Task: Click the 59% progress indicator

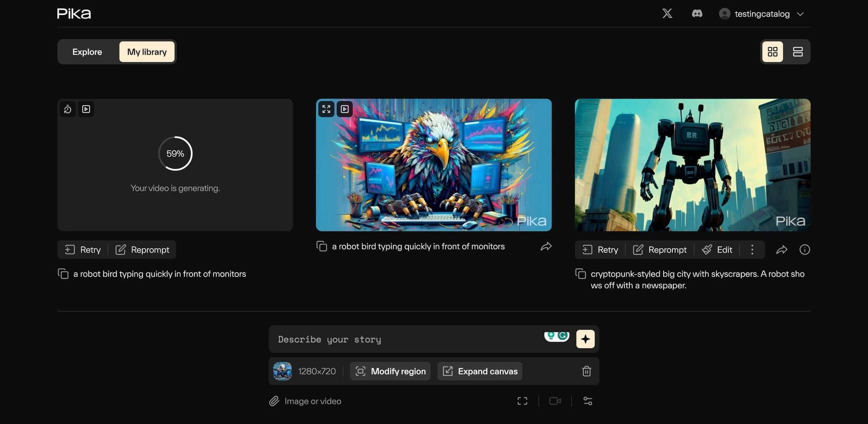Action: 175,153
